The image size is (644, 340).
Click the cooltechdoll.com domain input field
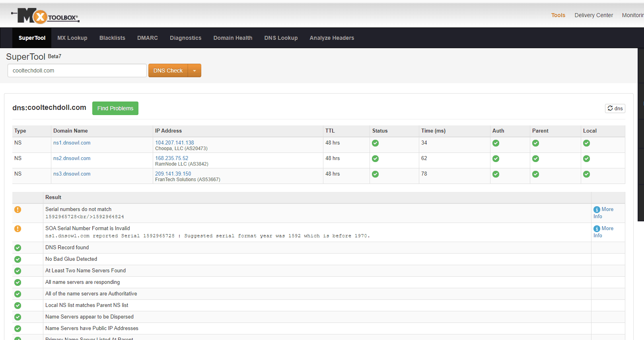tap(77, 70)
